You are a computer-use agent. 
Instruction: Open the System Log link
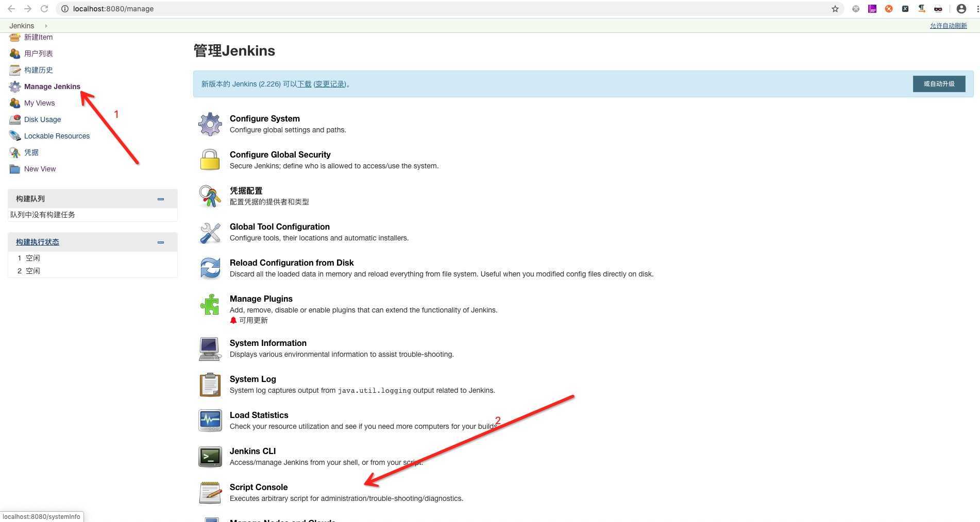(x=253, y=379)
